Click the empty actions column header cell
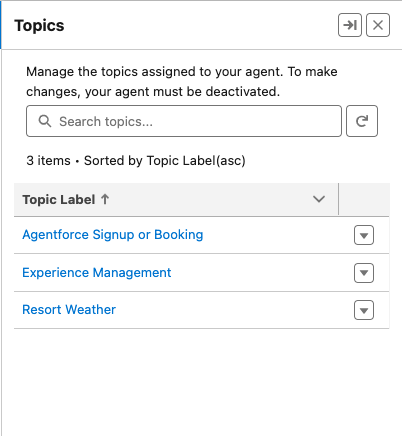402x436 pixels. 364,199
